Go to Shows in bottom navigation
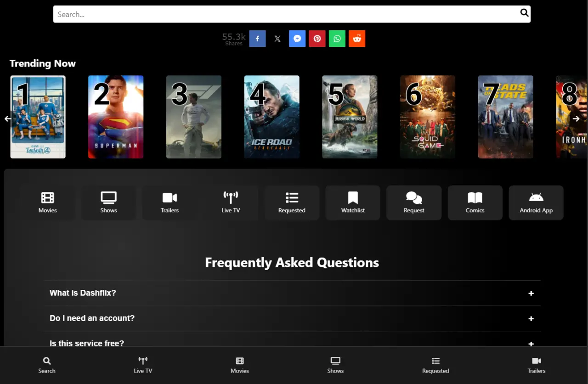This screenshot has width=588, height=384. tap(335, 365)
